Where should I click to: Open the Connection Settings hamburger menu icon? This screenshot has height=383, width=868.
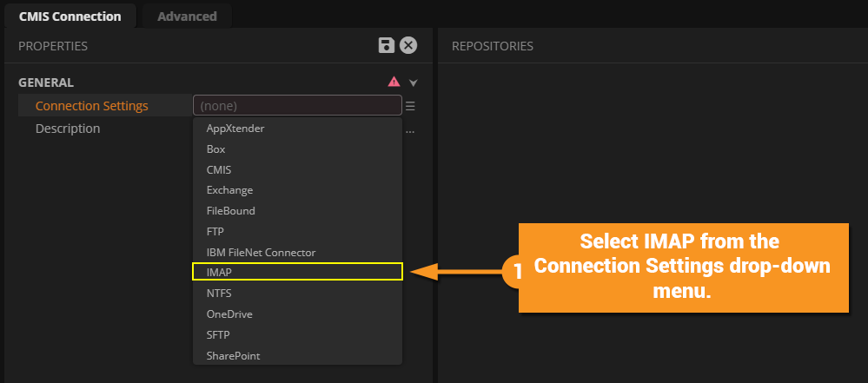pyautogui.click(x=410, y=106)
